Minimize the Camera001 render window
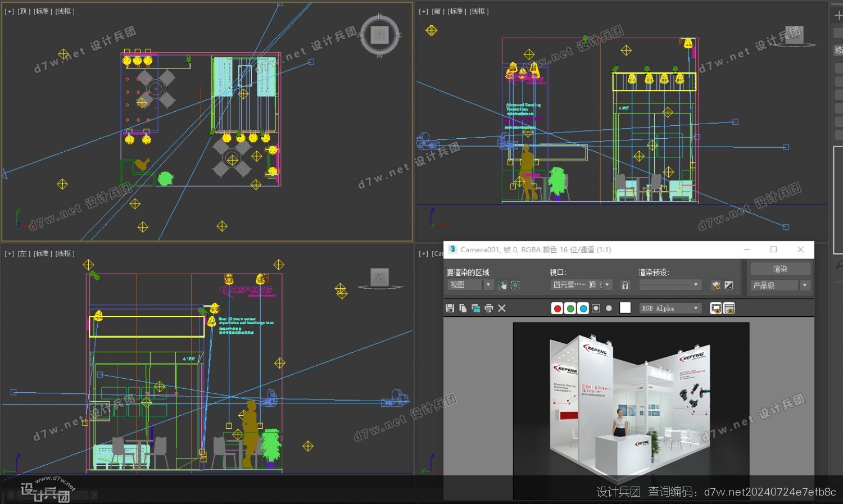 coord(747,249)
